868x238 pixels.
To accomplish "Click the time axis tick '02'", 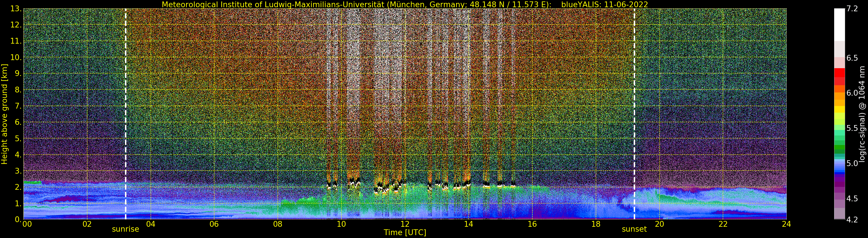I will [x=87, y=224].
